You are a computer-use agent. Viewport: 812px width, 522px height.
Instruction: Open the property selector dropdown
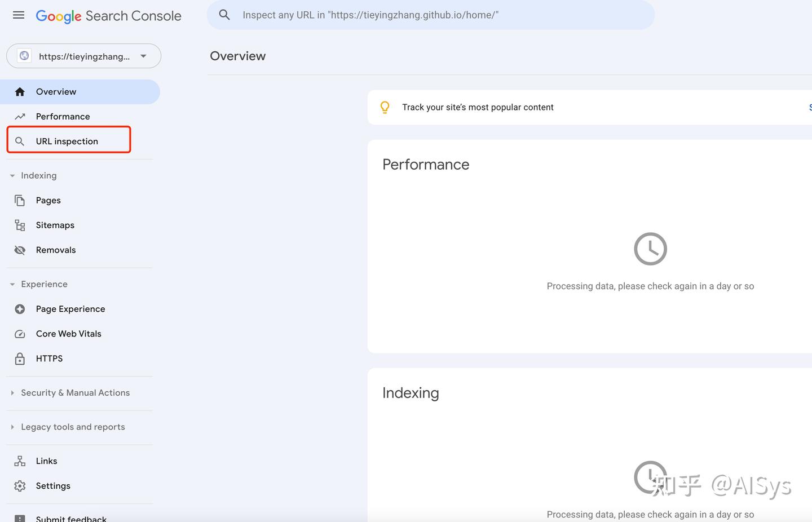(x=143, y=56)
